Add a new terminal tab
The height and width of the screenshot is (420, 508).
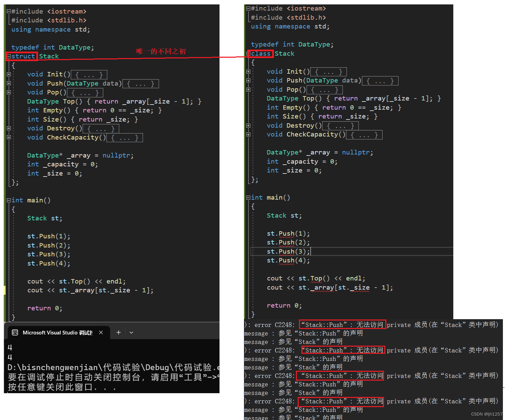point(118,333)
